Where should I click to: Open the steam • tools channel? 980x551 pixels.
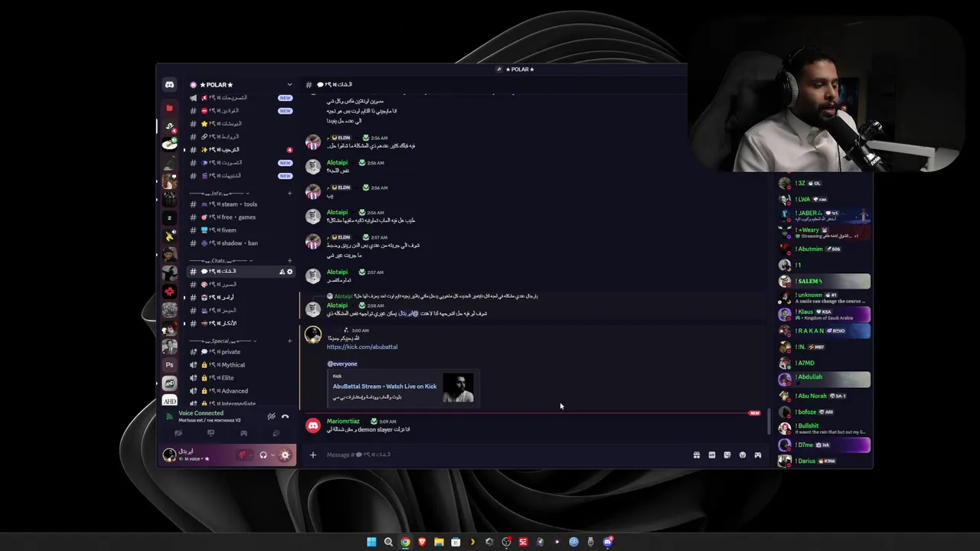point(241,204)
